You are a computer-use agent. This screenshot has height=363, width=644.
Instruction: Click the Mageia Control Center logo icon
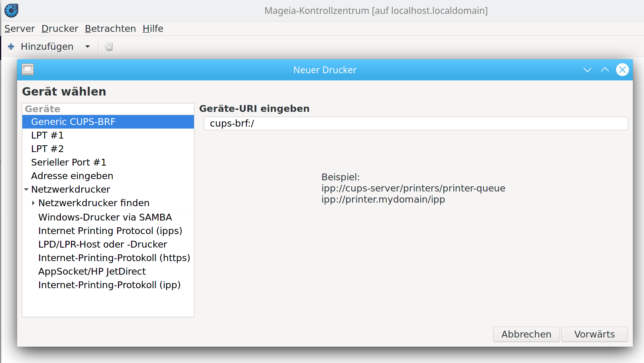pyautogui.click(x=11, y=10)
